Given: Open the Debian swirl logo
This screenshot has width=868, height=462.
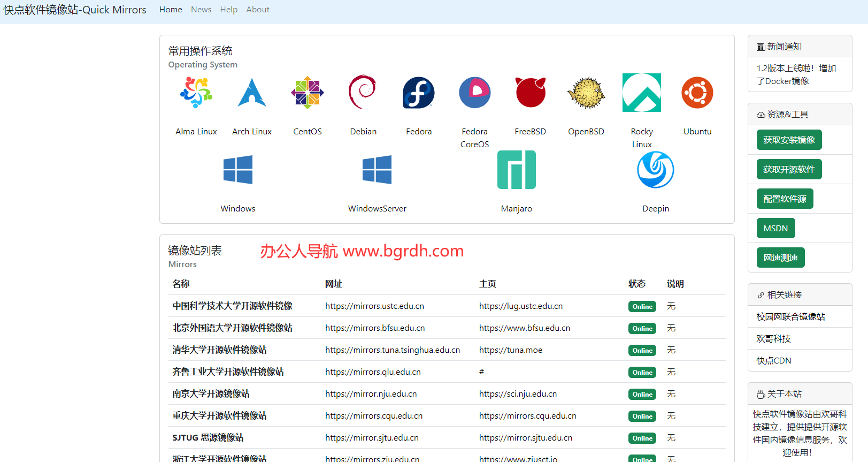Looking at the screenshot, I should point(363,92).
